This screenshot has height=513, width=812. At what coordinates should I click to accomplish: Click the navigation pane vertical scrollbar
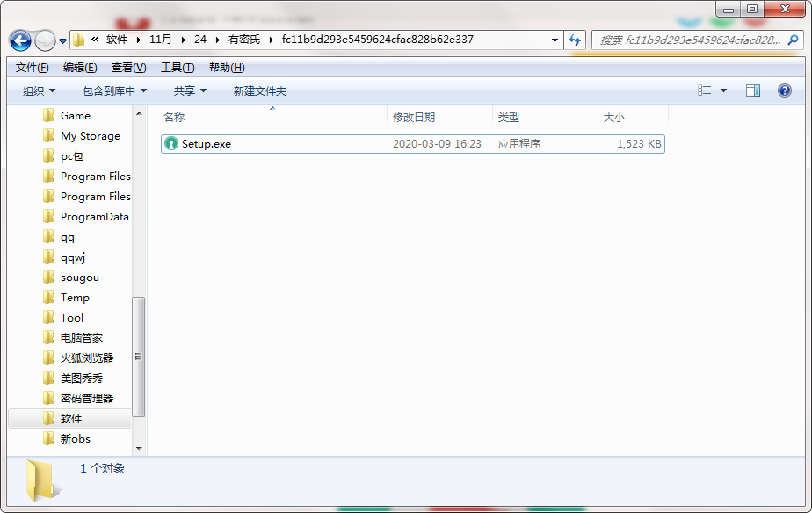pos(139,356)
